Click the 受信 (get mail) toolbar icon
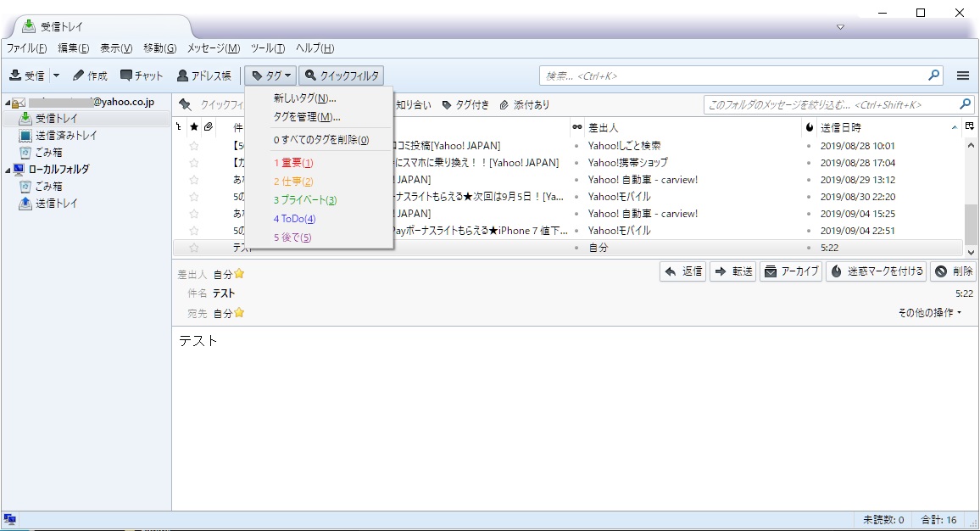The height and width of the screenshot is (531, 980). point(26,75)
